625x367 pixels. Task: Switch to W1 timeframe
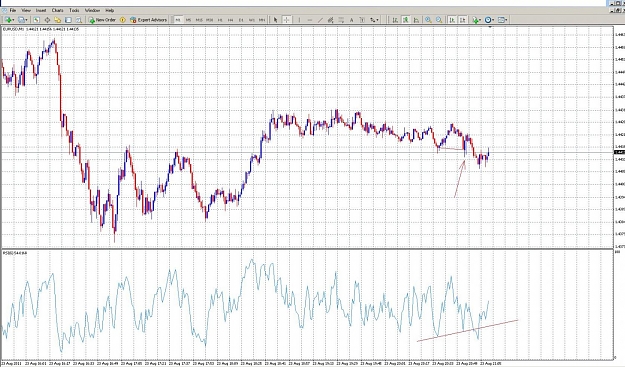(x=252, y=20)
